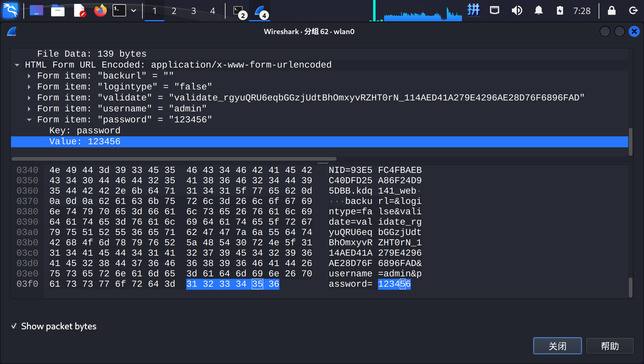Click ASCII text "=admin&p" in bytes pane
This screenshot has width=644, height=364.
click(400, 274)
